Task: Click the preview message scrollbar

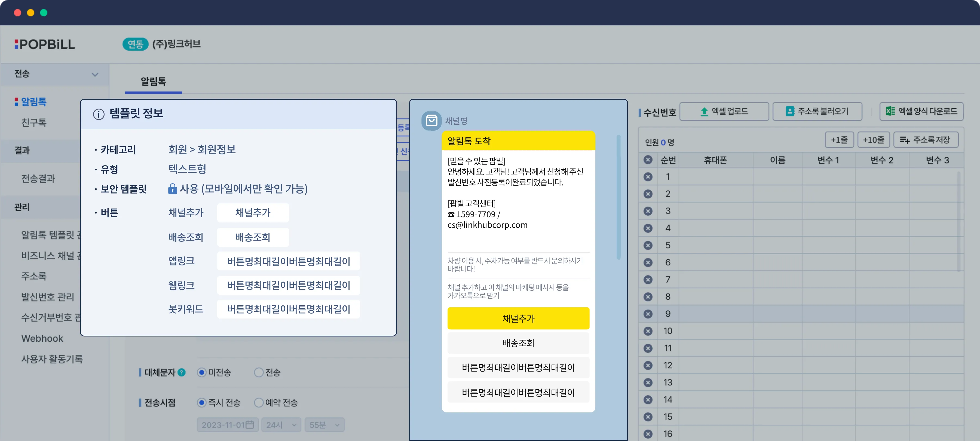Action: (x=618, y=197)
